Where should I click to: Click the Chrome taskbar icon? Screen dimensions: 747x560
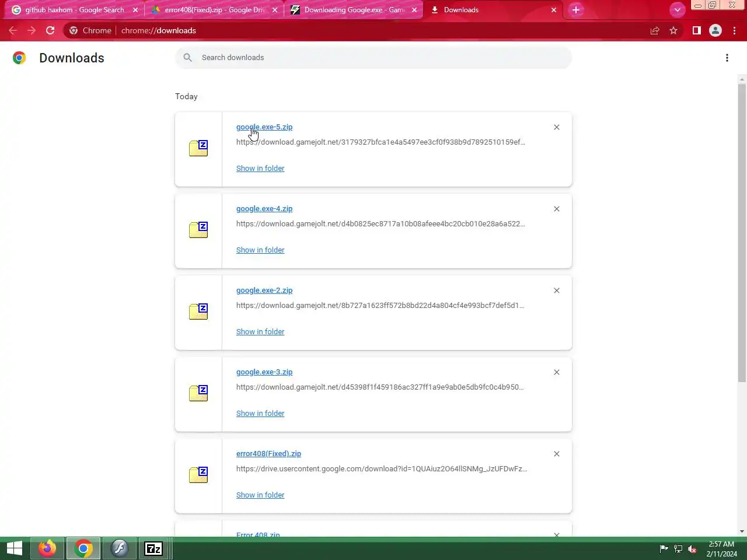click(x=83, y=548)
